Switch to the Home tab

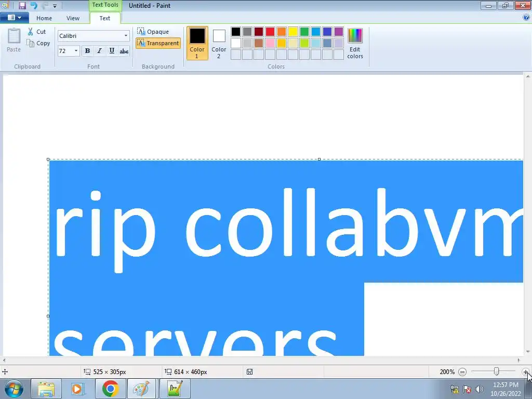(44, 18)
